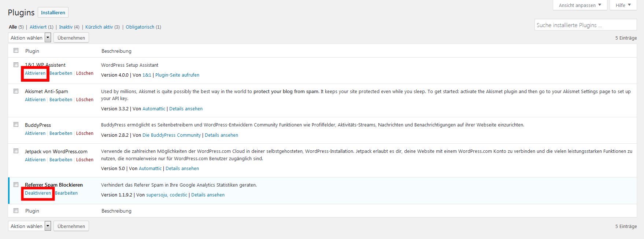Click the bottom 5 Einträge count
The height and width of the screenshot is (239, 644).
point(626,226)
